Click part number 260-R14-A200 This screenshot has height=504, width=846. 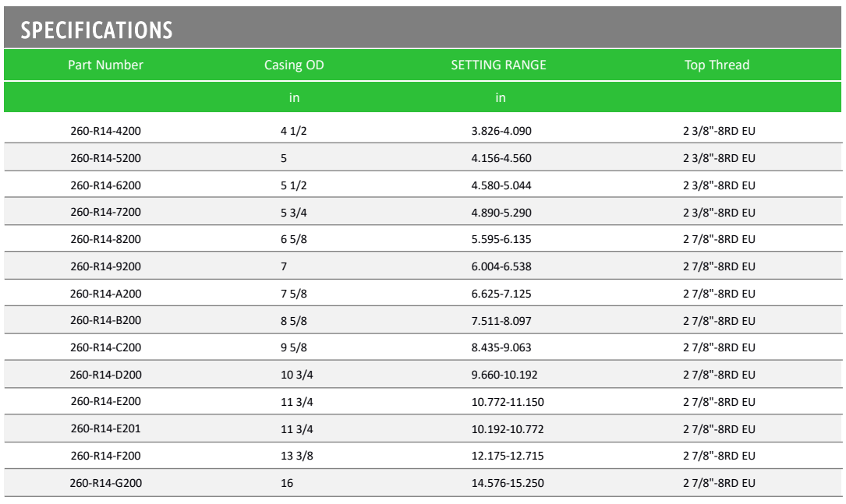106,294
